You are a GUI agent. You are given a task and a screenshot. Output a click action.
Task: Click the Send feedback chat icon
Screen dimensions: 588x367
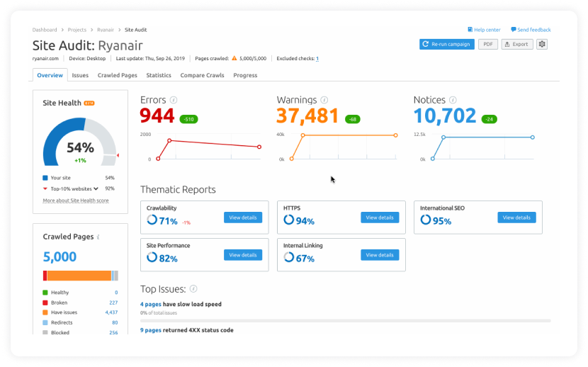pos(514,30)
